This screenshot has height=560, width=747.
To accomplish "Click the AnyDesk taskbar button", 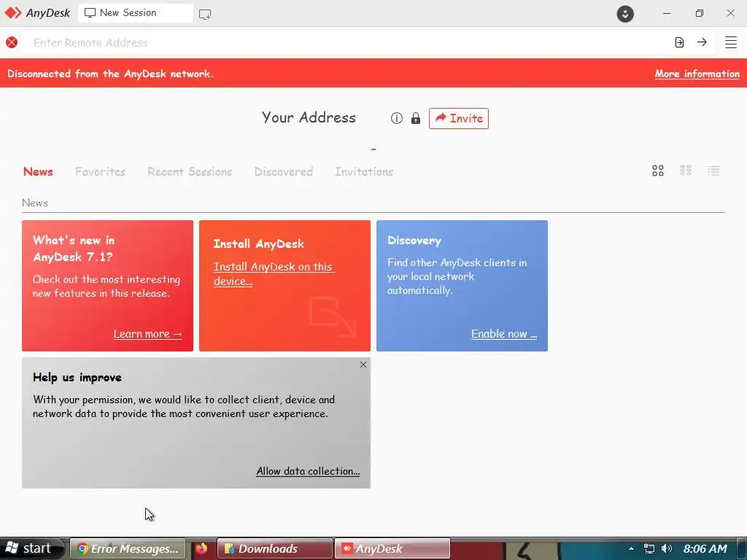I will click(392, 548).
